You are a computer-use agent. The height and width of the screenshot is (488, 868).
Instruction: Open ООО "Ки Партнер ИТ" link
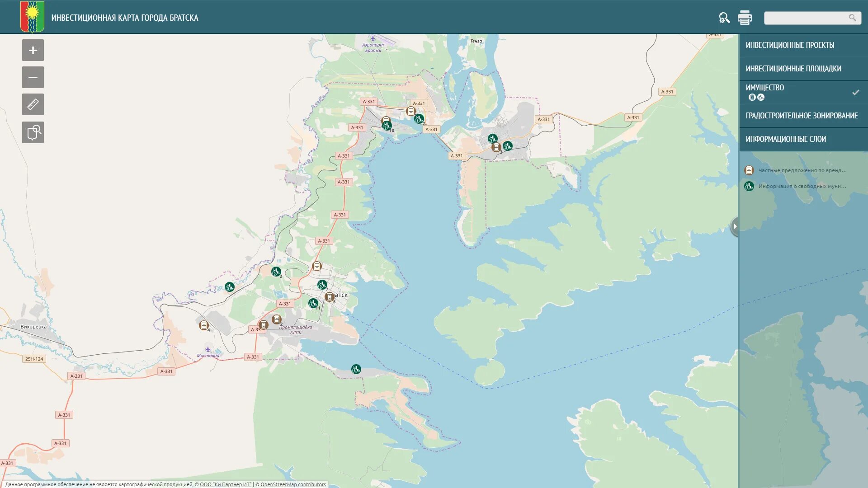click(x=226, y=484)
